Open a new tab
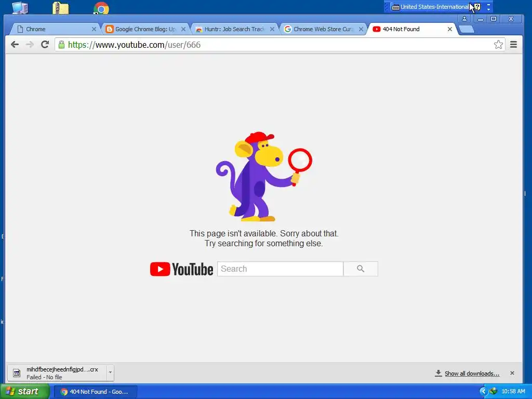Viewport: 532px width, 399px height. (x=467, y=30)
